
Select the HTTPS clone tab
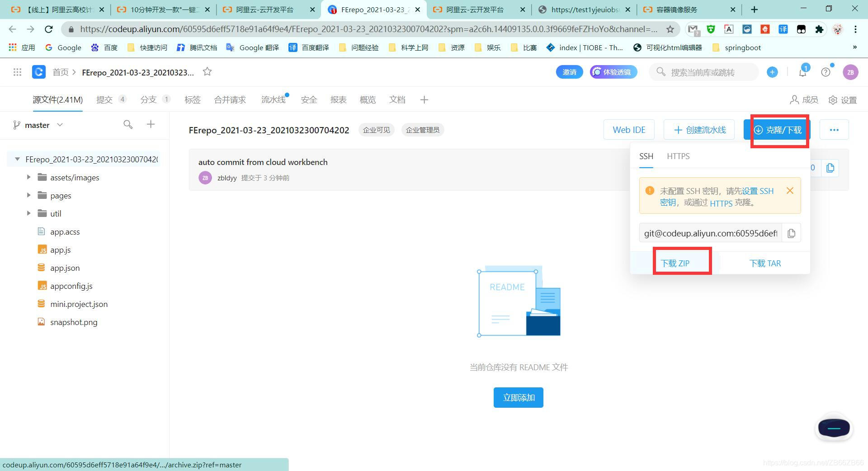pyautogui.click(x=678, y=156)
